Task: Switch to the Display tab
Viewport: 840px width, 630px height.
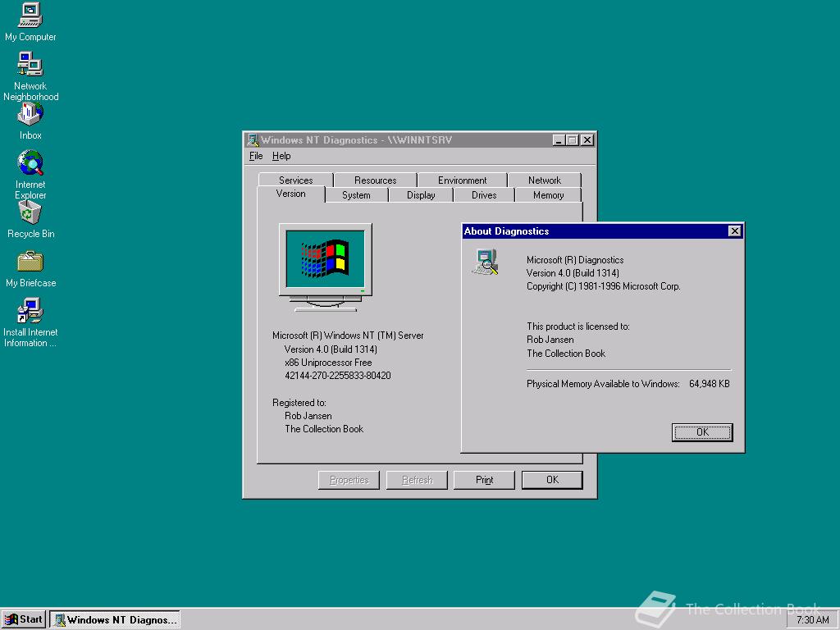Action: click(421, 195)
